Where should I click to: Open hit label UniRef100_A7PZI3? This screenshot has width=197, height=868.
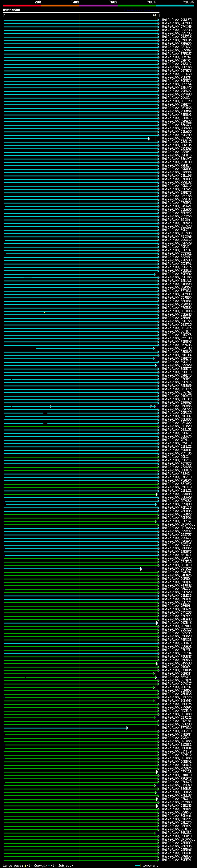pyautogui.click(x=176, y=478)
